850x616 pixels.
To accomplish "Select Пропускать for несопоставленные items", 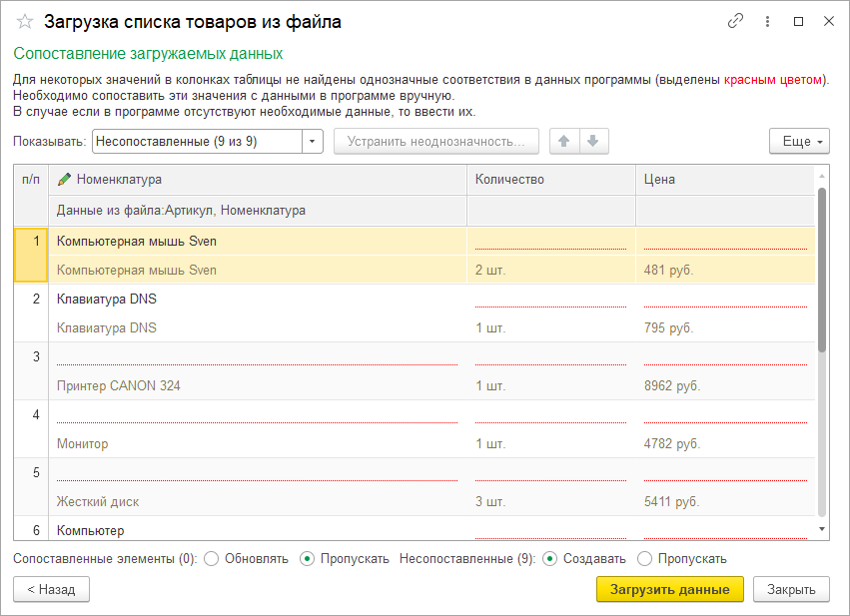I will pyautogui.click(x=645, y=560).
